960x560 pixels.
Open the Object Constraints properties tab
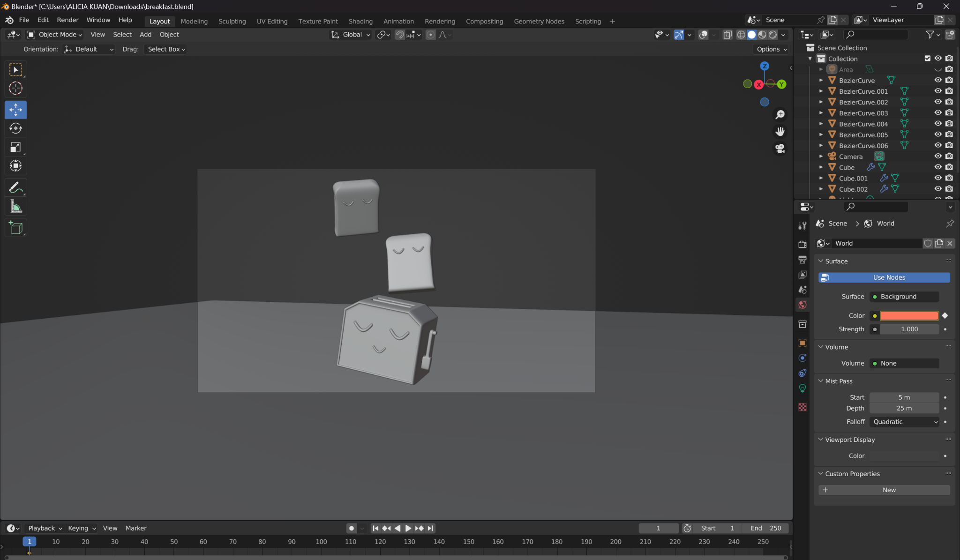(x=802, y=373)
